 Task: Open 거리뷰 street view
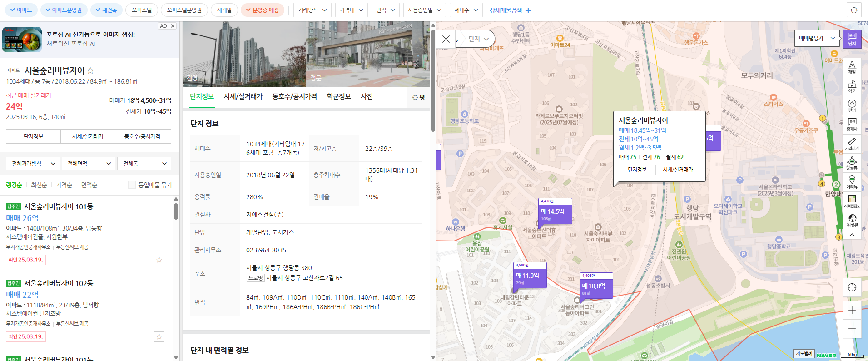point(852,182)
